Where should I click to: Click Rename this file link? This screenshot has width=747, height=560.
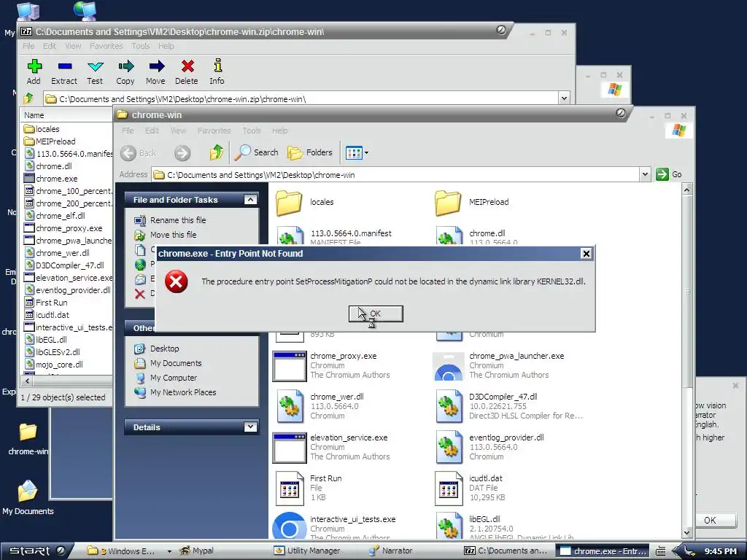point(178,220)
